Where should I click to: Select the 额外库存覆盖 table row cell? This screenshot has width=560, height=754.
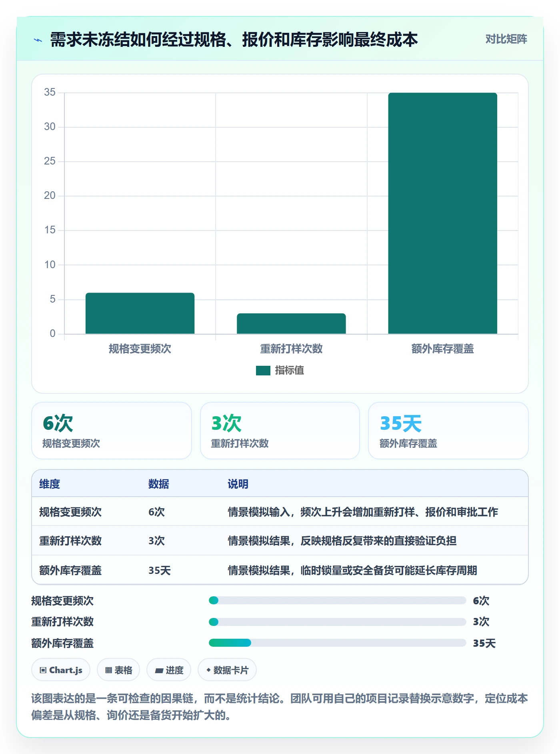point(70,570)
